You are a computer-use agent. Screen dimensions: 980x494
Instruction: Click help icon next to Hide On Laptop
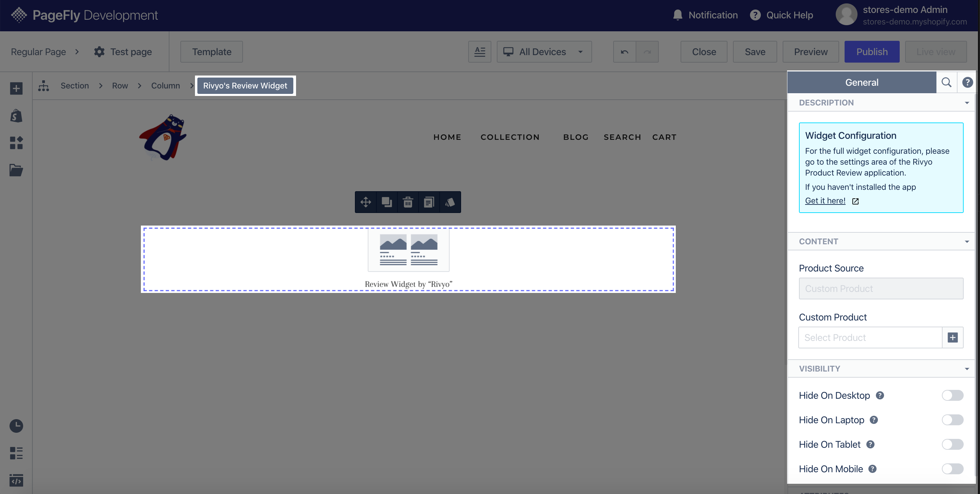pos(874,420)
